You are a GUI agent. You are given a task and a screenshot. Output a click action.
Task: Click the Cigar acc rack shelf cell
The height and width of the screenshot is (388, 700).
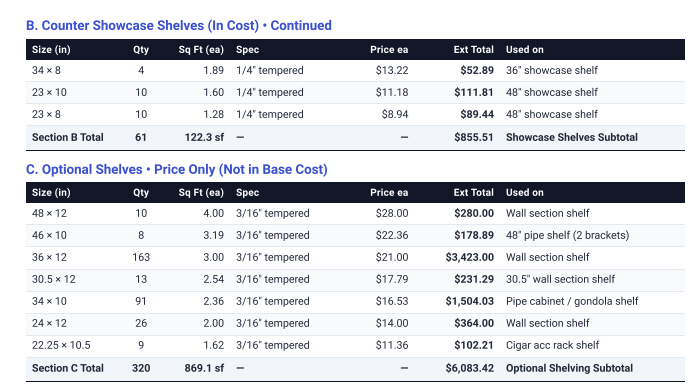pyautogui.click(x=552, y=345)
